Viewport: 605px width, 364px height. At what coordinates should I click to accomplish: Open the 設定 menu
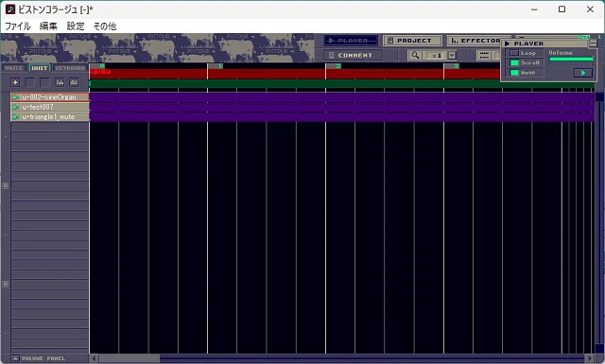click(x=76, y=26)
